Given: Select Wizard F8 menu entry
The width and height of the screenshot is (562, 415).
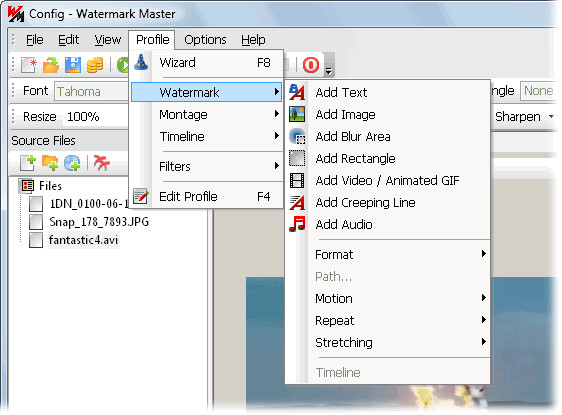Looking at the screenshot, I should (206, 62).
